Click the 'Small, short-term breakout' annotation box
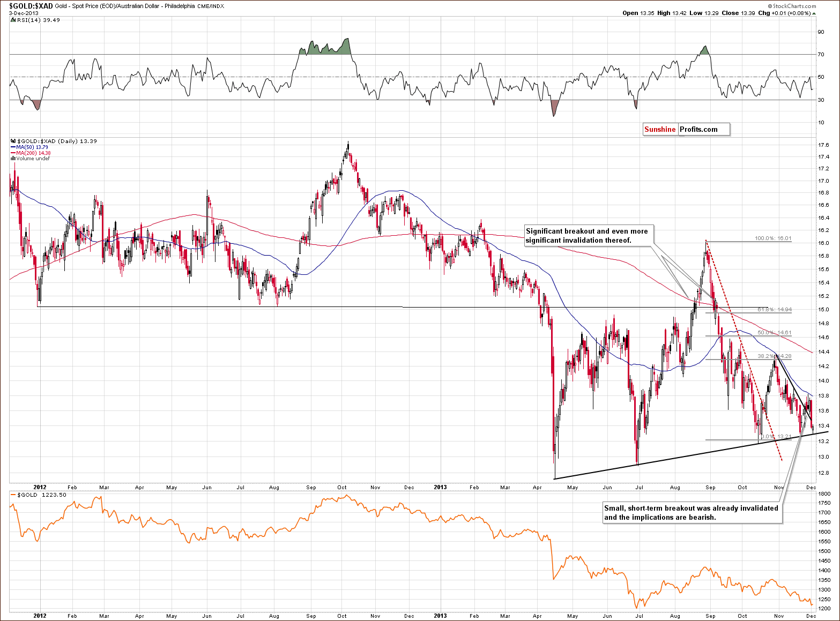 pos(692,513)
